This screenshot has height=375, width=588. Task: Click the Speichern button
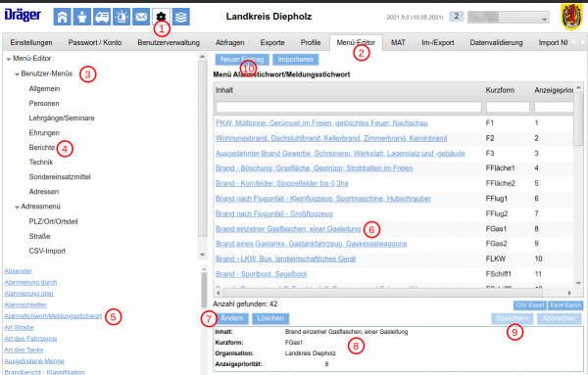pos(513,318)
